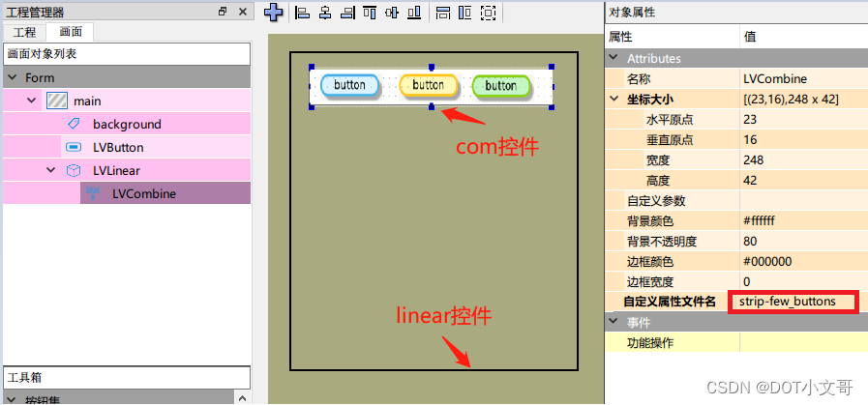Click the 对象属性 panel title

pos(632,12)
